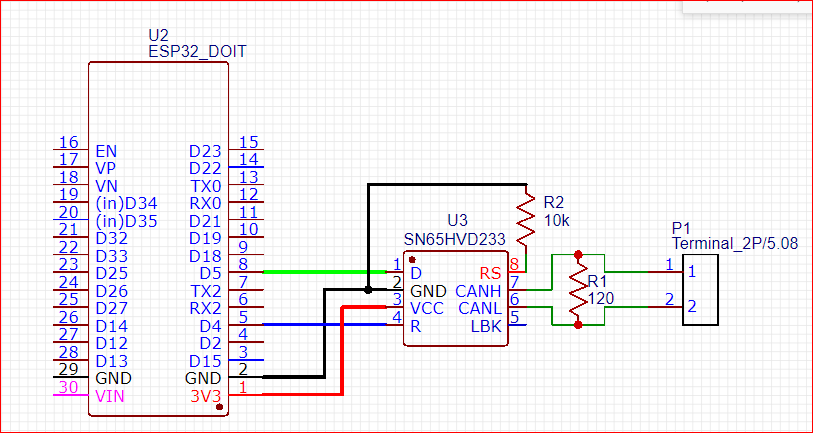The width and height of the screenshot is (813, 433).
Task: Click pin number 16 beside EN
Action: point(68,142)
